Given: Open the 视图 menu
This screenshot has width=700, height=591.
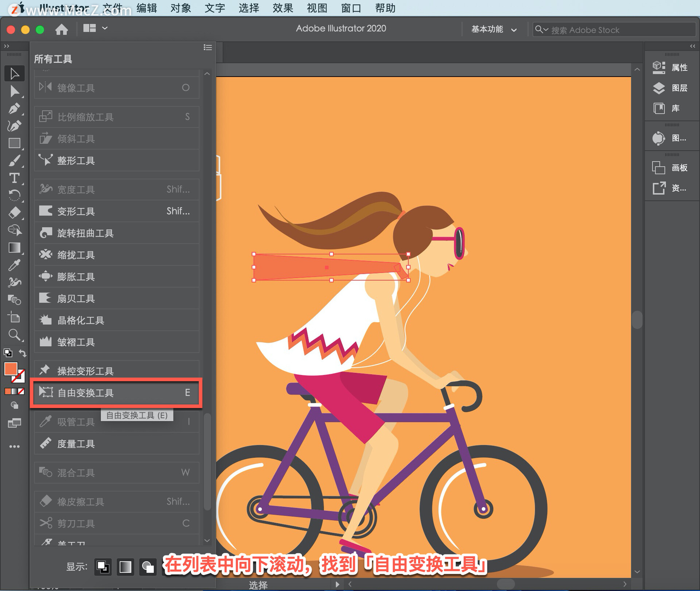Looking at the screenshot, I should tap(317, 8).
